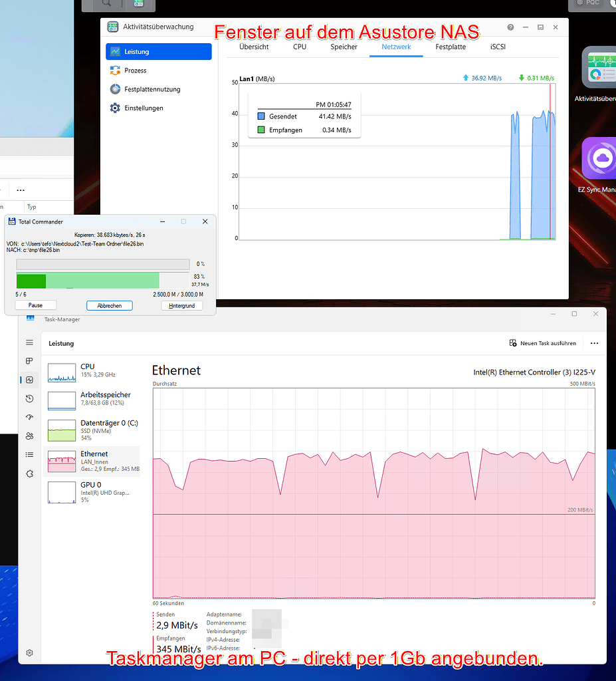Image resolution: width=616 pixels, height=681 pixels.
Task: Open the Speicher tab in Aktivitätsüberwachung
Action: pos(344,47)
